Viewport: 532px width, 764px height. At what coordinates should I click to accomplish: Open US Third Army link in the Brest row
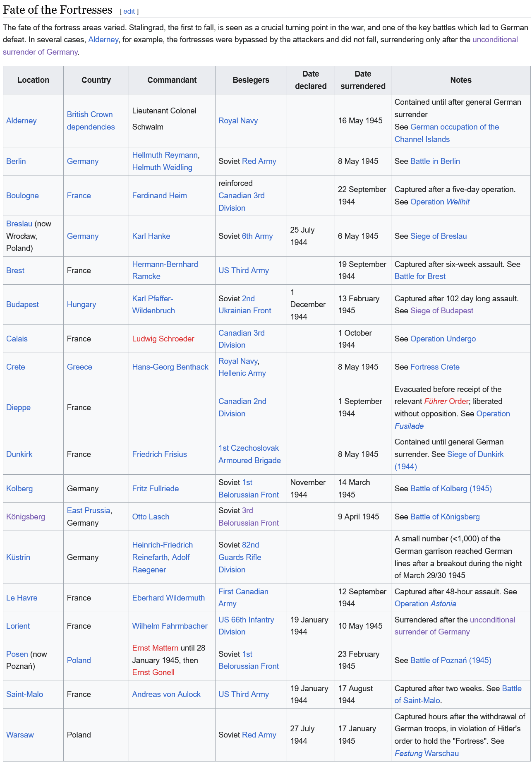point(244,271)
